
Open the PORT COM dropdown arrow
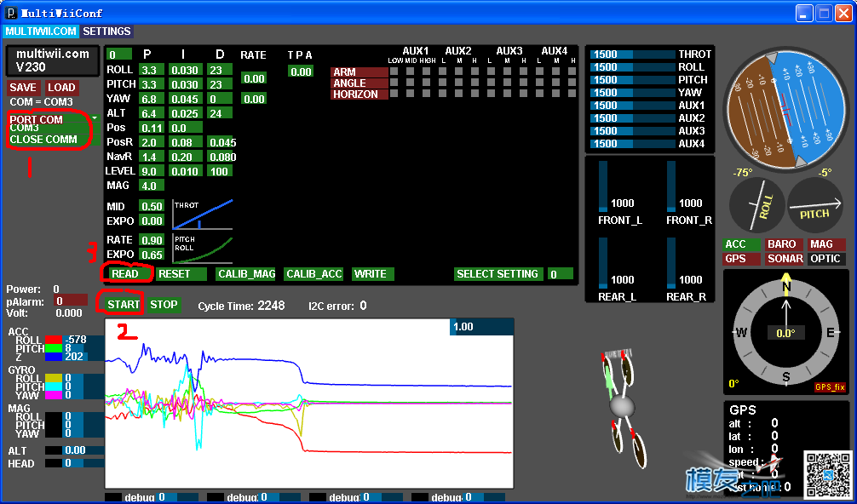coord(95,118)
